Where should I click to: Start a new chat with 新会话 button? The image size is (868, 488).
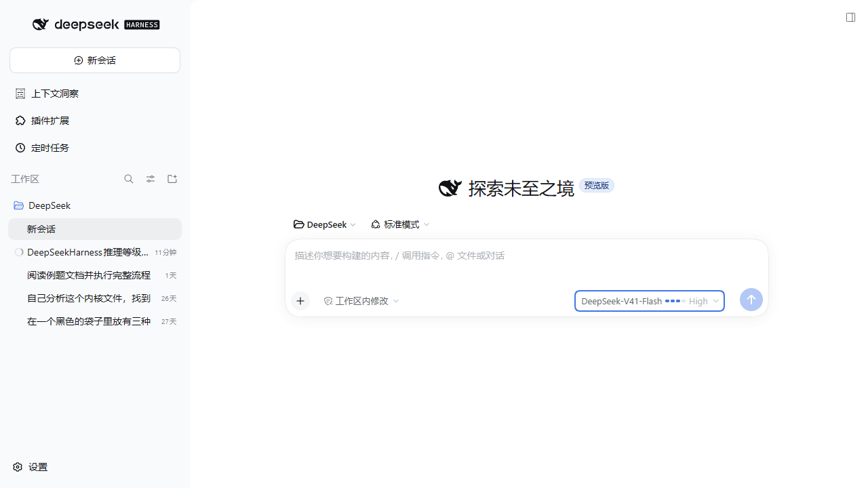[x=95, y=60]
